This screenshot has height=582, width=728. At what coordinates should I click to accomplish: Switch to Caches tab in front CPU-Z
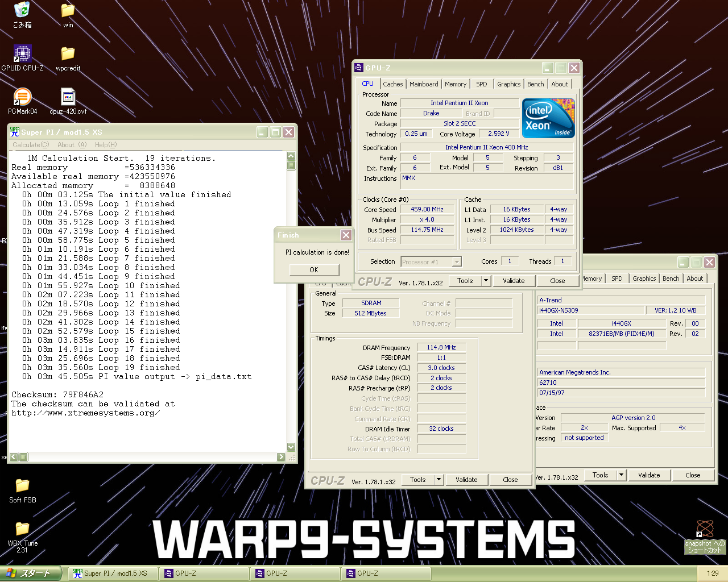(x=392, y=84)
